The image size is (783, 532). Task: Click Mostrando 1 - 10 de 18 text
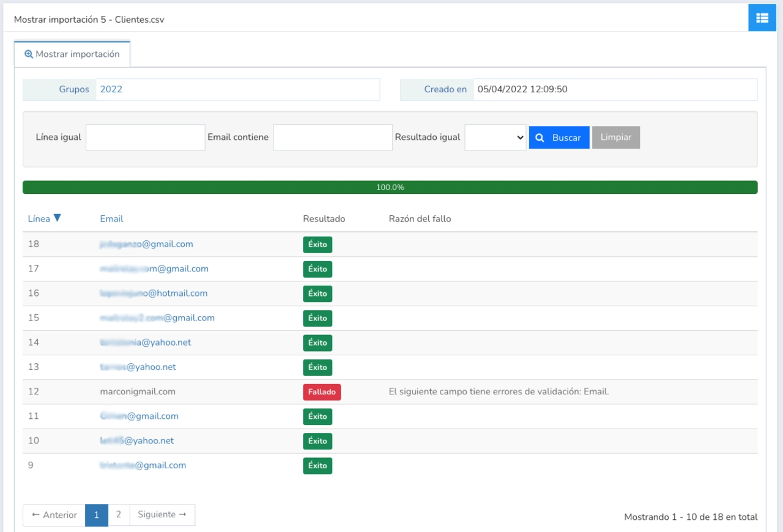[691, 517]
